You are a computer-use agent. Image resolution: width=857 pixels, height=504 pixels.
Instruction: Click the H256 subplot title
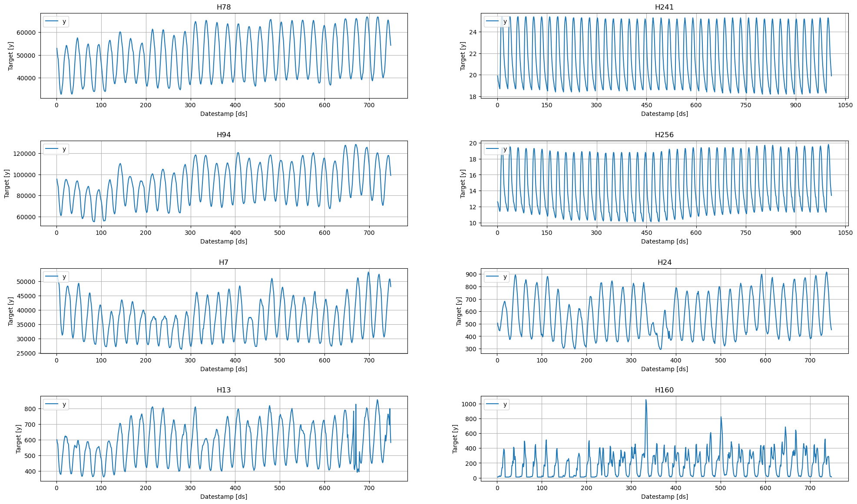664,135
